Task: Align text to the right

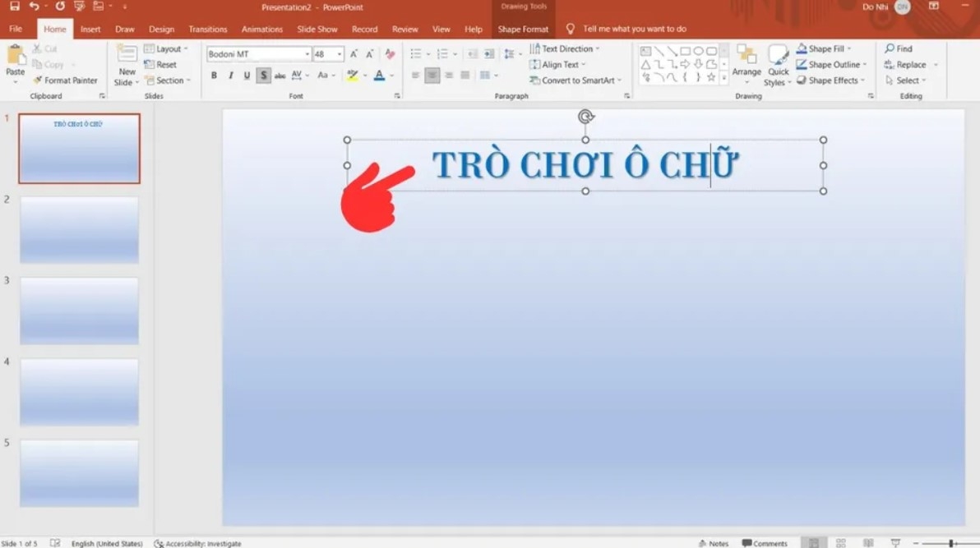Action: coord(449,76)
